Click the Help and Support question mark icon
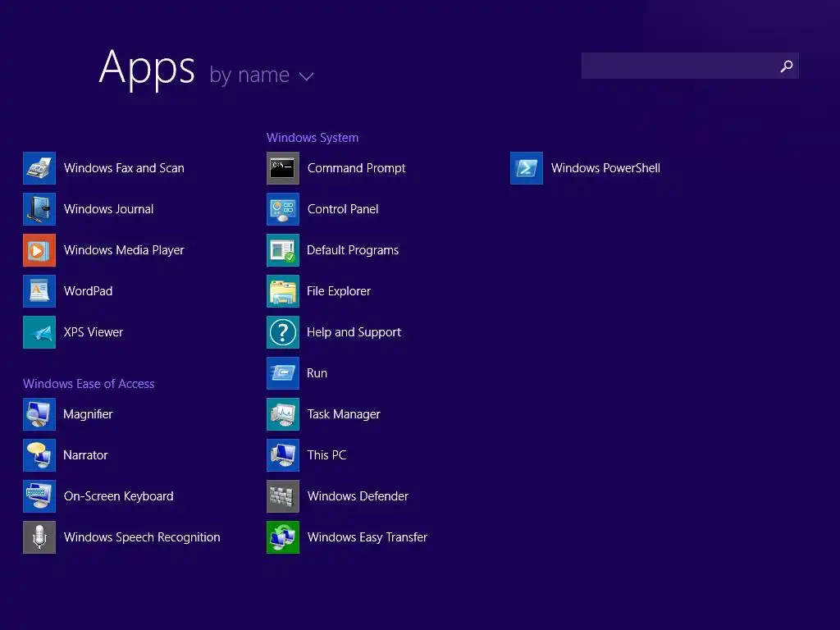This screenshot has width=840, height=630. tap(283, 332)
